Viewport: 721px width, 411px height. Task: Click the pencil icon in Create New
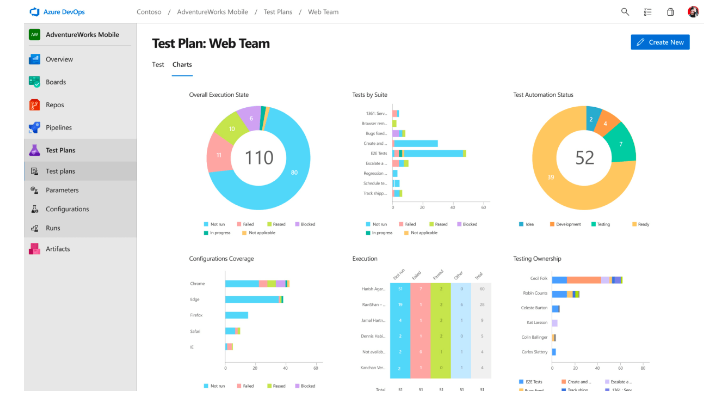pos(640,42)
